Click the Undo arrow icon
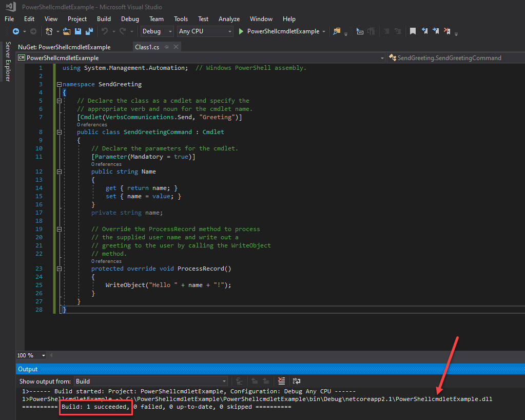This screenshot has width=525, height=420. (x=105, y=31)
